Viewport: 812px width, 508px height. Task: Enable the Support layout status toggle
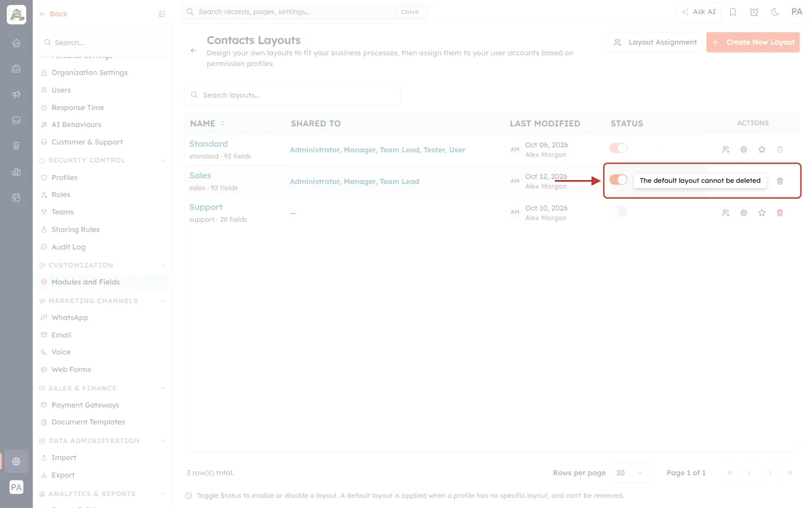coord(619,211)
